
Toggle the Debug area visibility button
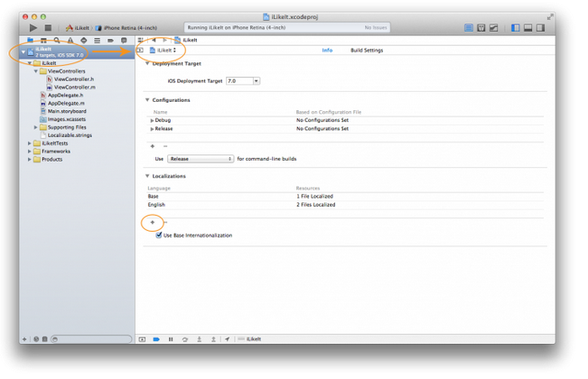coord(528,28)
